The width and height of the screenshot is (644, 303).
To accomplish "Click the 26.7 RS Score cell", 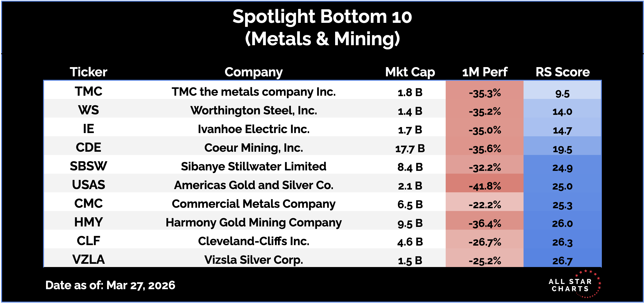I will 562,261.
